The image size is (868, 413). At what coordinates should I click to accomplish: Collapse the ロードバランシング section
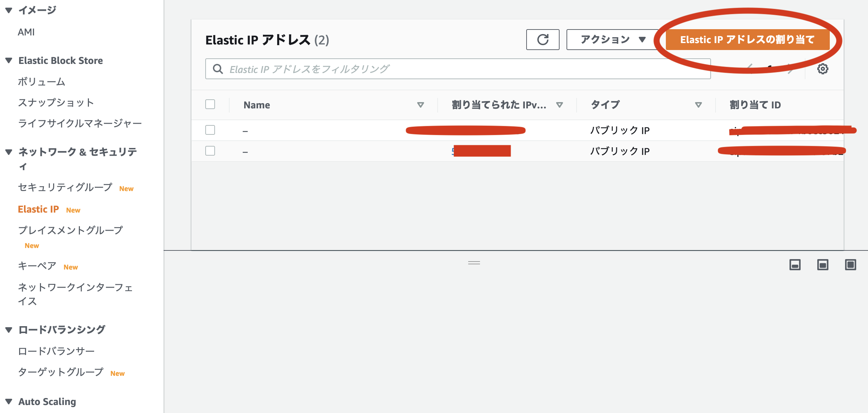(x=9, y=330)
